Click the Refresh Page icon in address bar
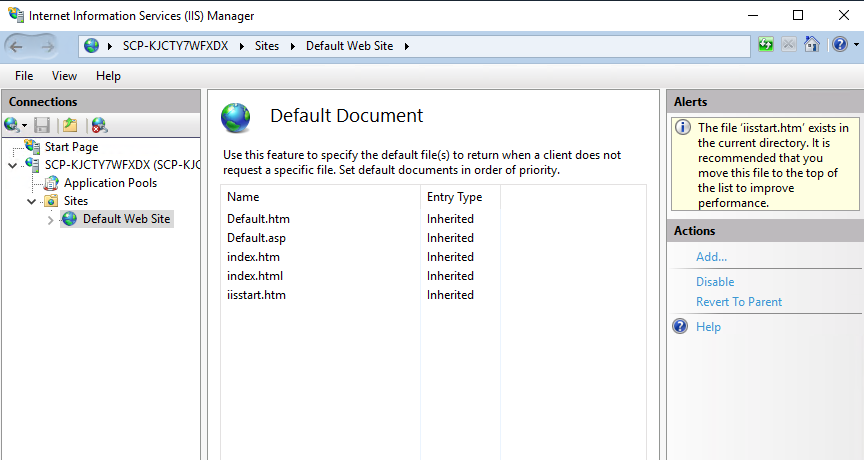Viewport: 864px width, 460px height. (x=765, y=45)
